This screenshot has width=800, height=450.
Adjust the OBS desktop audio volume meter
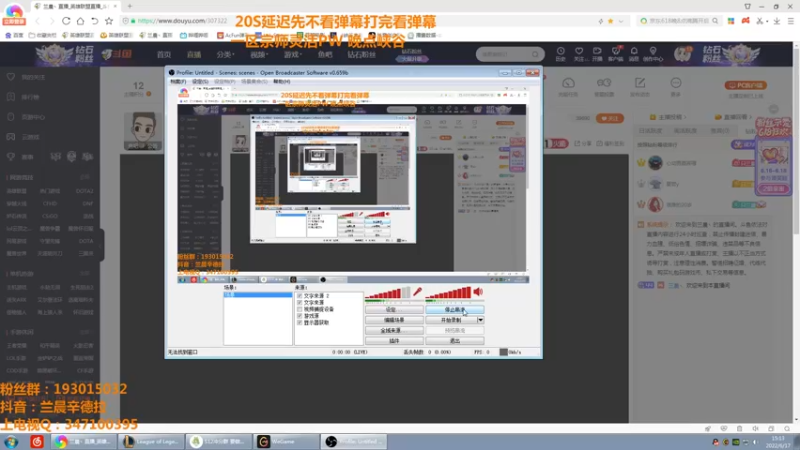(x=448, y=292)
